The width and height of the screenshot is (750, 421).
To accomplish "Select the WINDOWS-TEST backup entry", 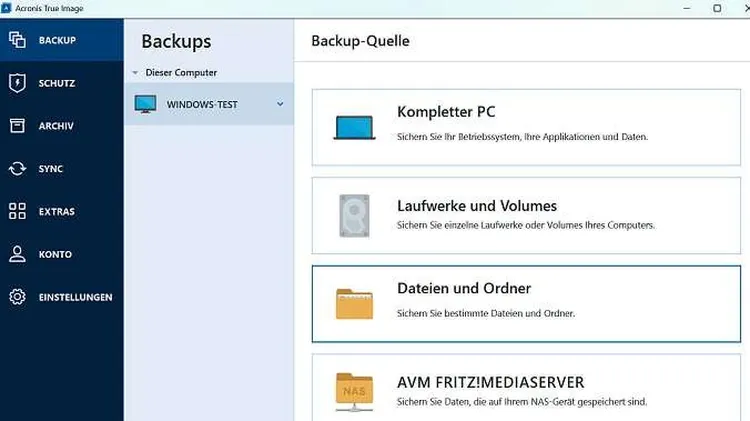I will point(202,104).
